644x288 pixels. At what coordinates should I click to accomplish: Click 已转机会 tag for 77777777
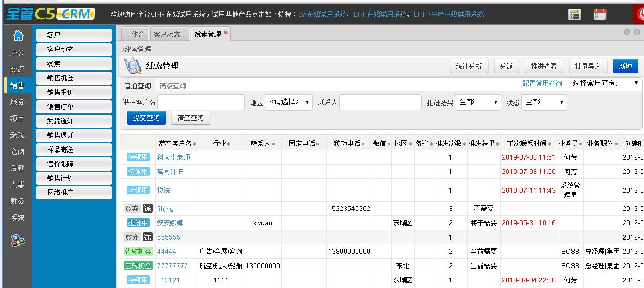click(x=138, y=266)
